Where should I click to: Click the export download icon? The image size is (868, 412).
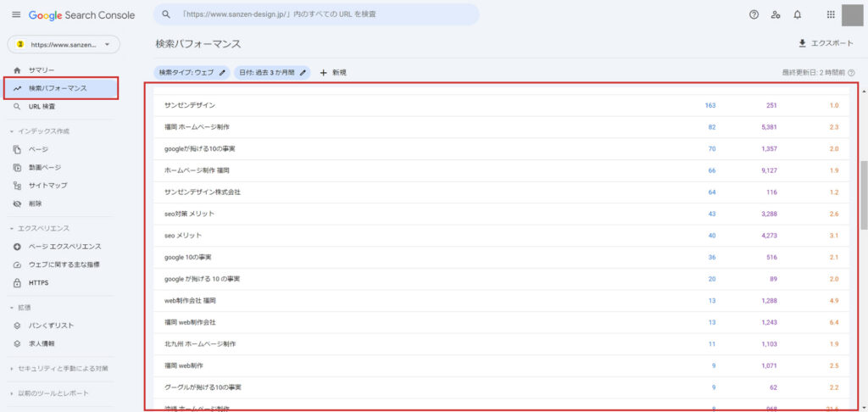click(x=802, y=44)
